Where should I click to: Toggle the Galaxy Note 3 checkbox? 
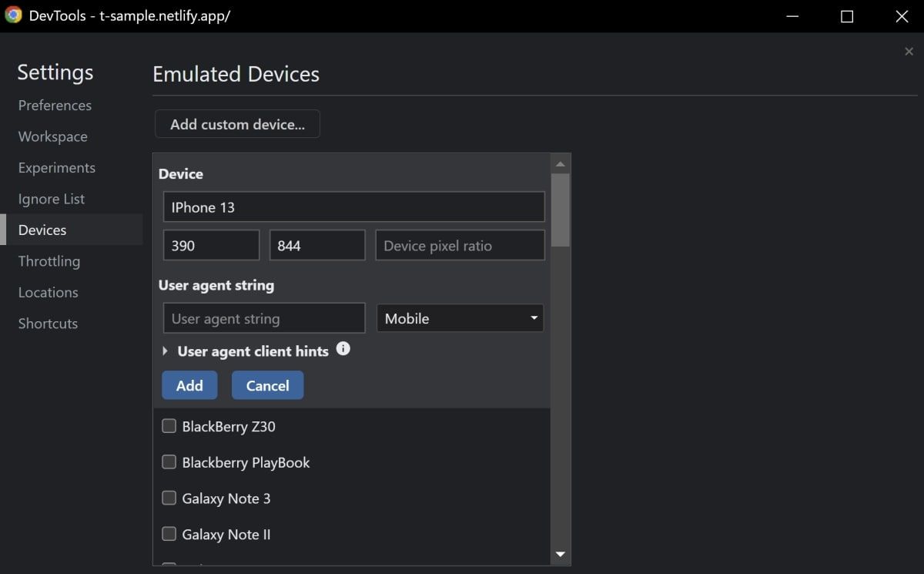tap(169, 498)
